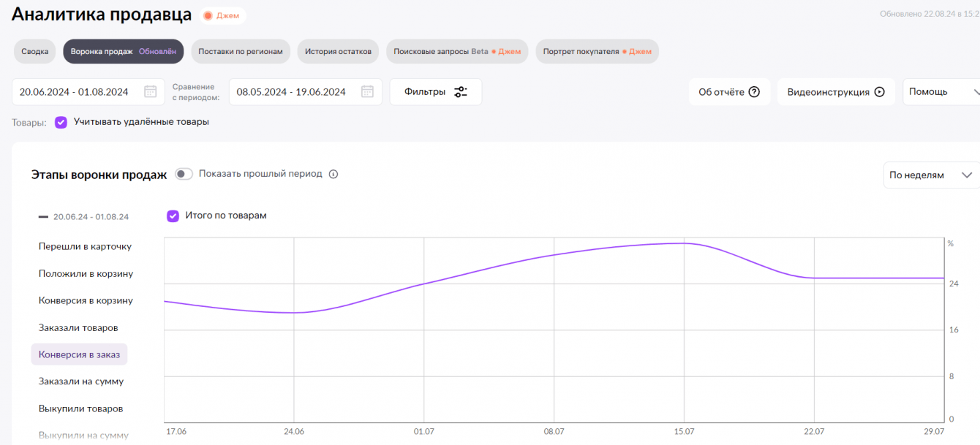Open the Помощь dropdown menu
980x445 pixels.
(941, 92)
